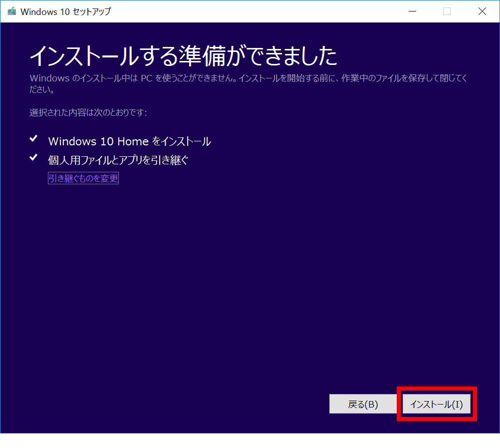
Task: Go back with the 戻る(B) button
Action: 363,404
